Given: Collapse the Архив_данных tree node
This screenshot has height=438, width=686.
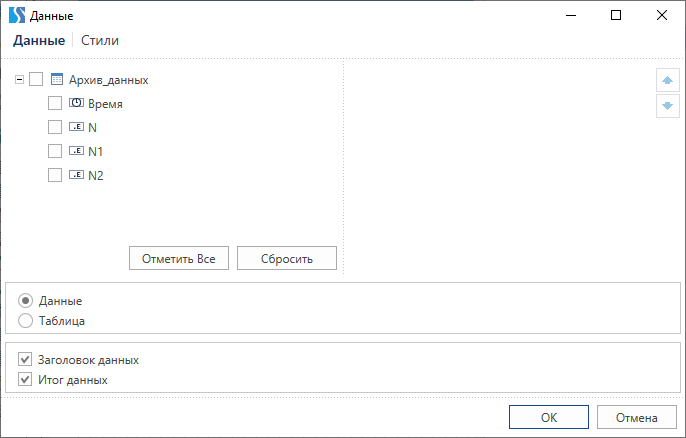Looking at the screenshot, I should click(20, 79).
